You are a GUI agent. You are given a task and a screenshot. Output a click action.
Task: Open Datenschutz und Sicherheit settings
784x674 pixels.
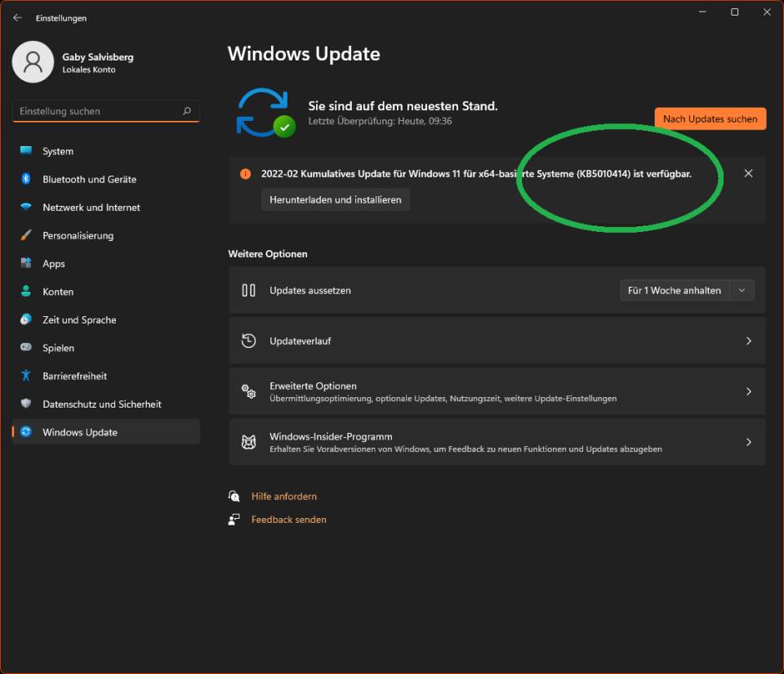click(106, 404)
